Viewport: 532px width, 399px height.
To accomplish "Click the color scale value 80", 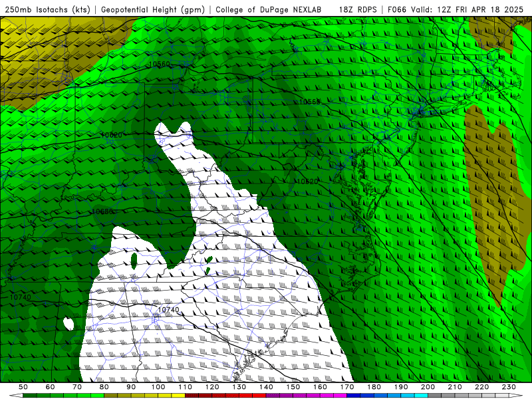I will [104, 387].
